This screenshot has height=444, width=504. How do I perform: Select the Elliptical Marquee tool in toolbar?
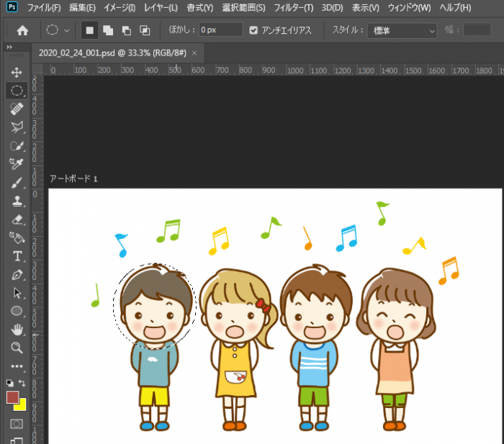pos(17,91)
